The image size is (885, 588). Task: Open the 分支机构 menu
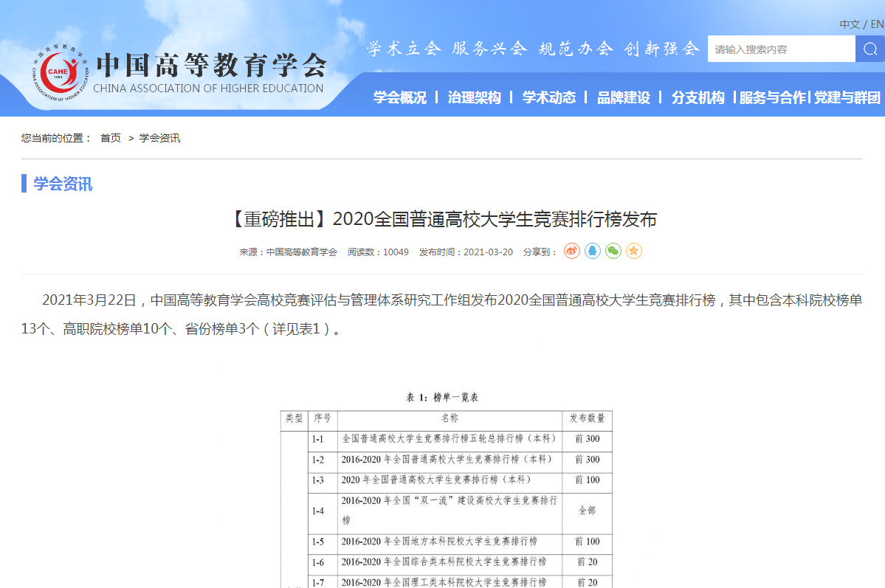(698, 97)
